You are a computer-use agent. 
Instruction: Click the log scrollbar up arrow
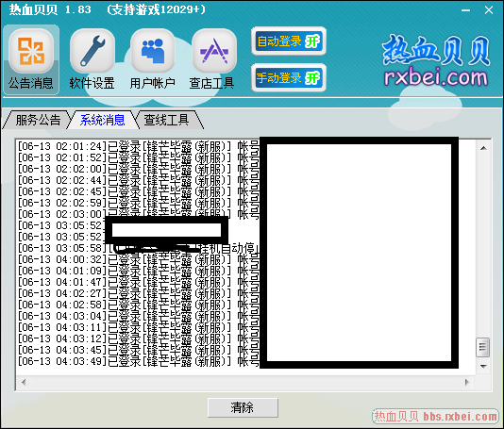483,148
